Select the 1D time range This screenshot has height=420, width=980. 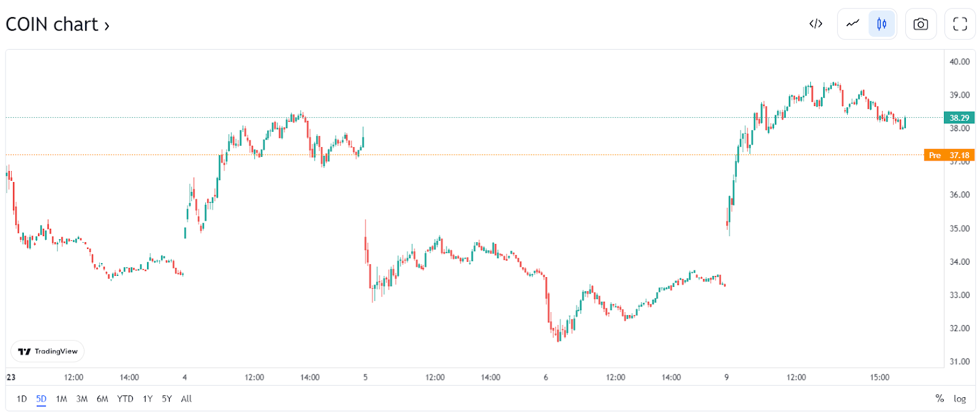click(21, 399)
